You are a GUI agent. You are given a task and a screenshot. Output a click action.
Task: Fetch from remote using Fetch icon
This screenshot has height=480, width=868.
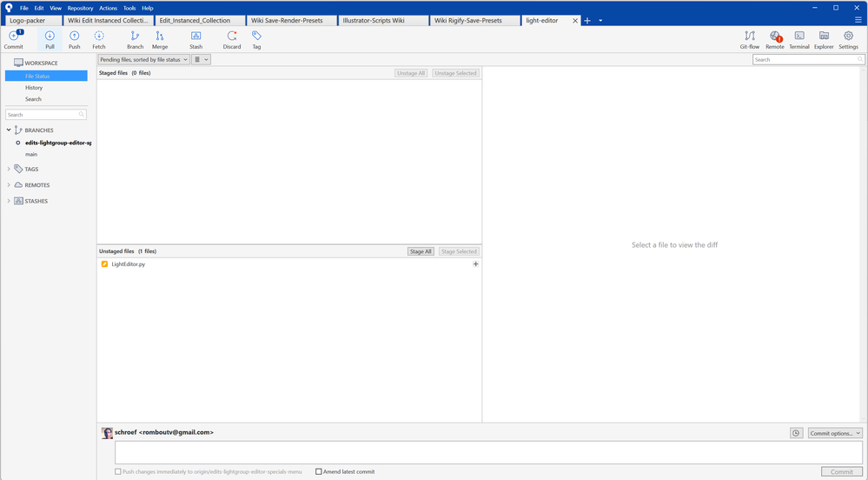pyautogui.click(x=99, y=39)
